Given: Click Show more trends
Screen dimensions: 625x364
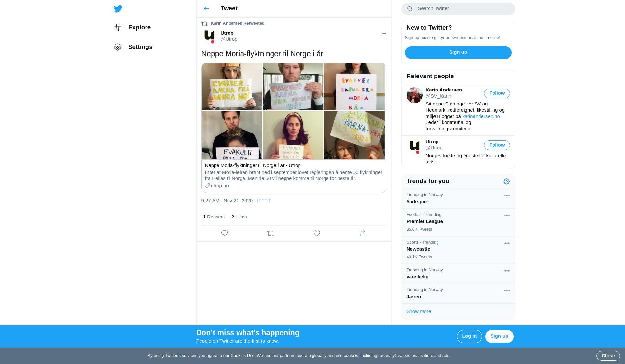Looking at the screenshot, I should (x=419, y=311).
